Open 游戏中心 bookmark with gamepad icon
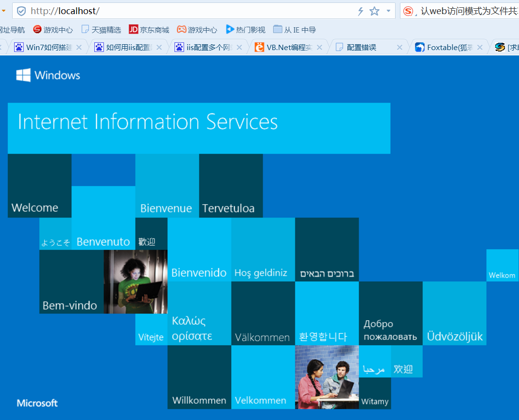This screenshot has width=519, height=420. coord(197,30)
